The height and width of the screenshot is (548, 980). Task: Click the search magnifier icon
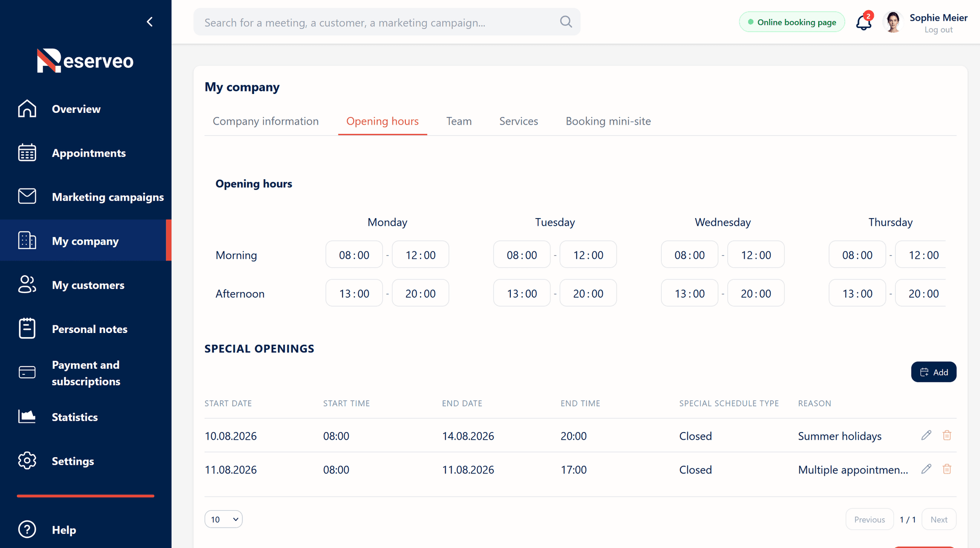click(x=566, y=21)
